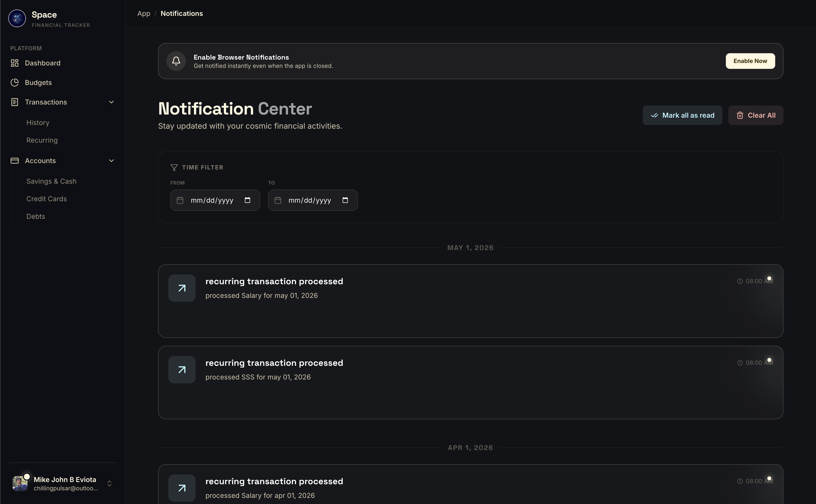Screen dimensions: 816x504
Task: Click the From date input field
Action: [x=215, y=200]
